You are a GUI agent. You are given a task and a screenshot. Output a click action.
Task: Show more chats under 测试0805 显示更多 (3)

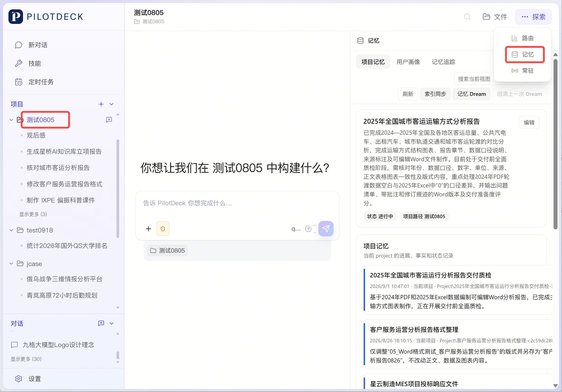click(x=33, y=214)
